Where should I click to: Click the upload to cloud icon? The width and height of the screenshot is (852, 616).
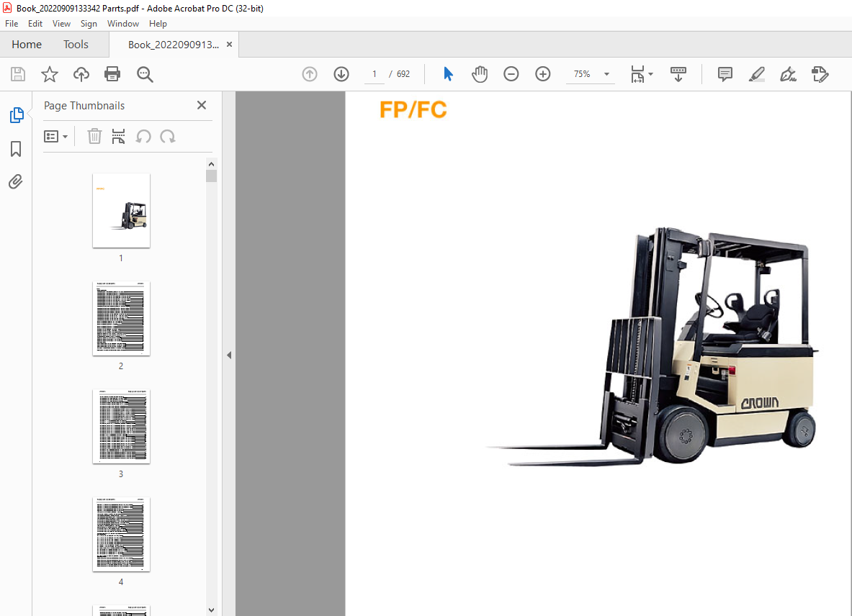[x=81, y=74]
